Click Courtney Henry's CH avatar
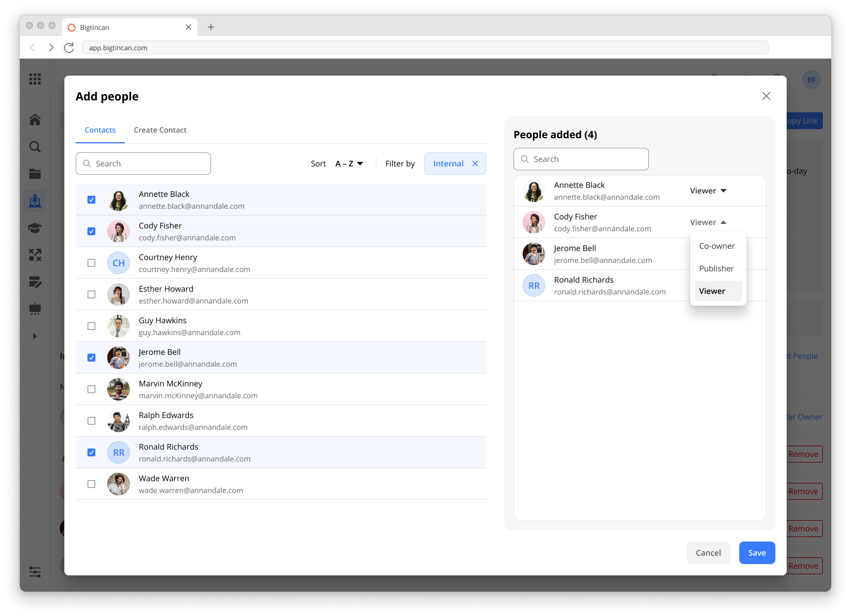 pyautogui.click(x=119, y=263)
